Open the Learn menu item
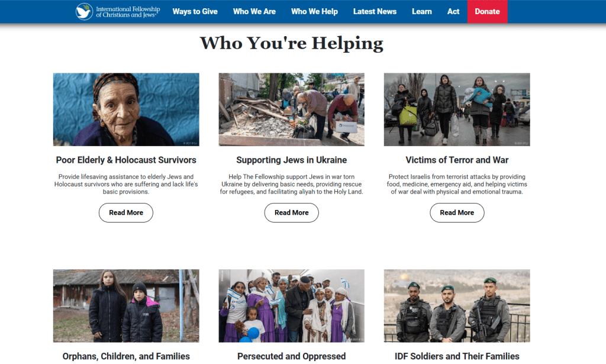Viewport: 606px width, 364px height. pyautogui.click(x=421, y=12)
